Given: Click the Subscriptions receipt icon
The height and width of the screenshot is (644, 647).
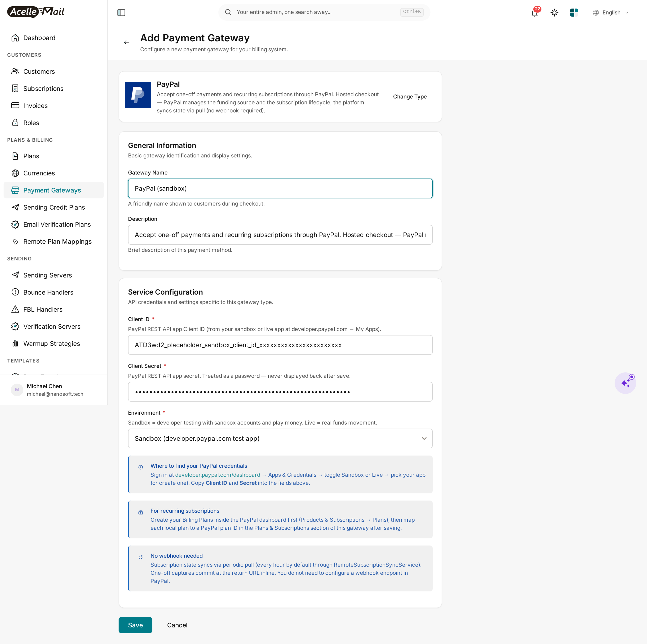Looking at the screenshot, I should [15, 88].
